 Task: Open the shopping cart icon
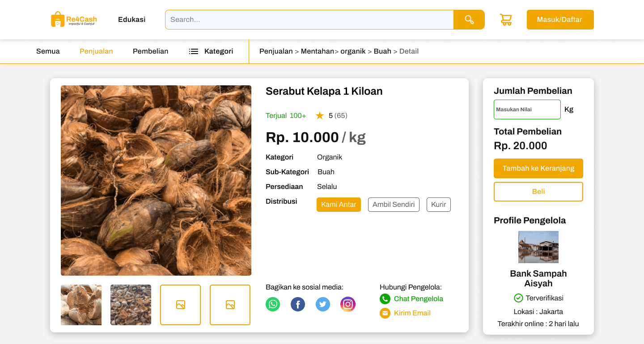coord(506,19)
